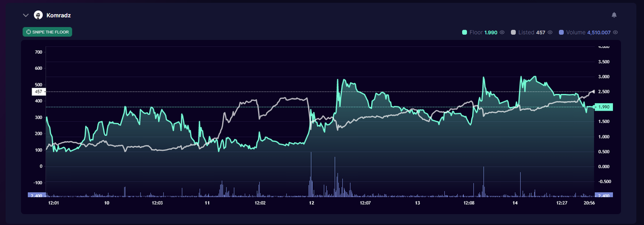Image resolution: width=644 pixels, height=225 pixels.
Task: Click the 12:27 time axis label
Action: tap(562, 204)
